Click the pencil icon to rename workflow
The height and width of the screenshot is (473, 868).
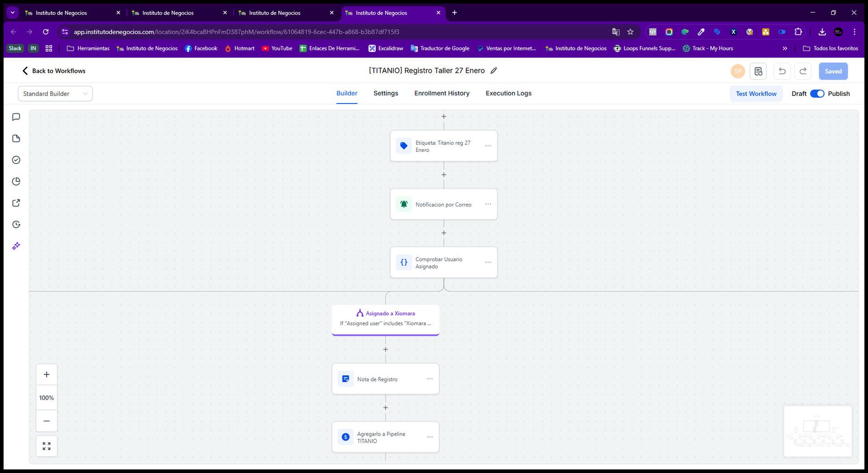click(x=494, y=71)
